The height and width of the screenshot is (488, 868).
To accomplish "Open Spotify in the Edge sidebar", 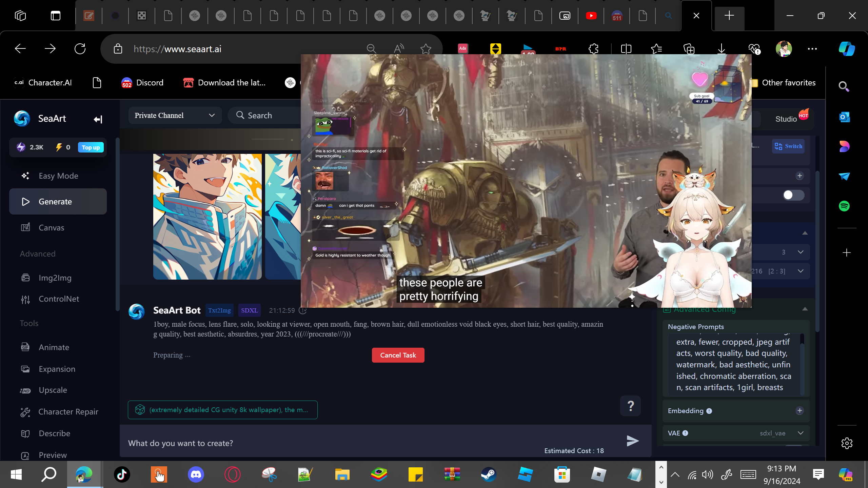I will point(844,206).
